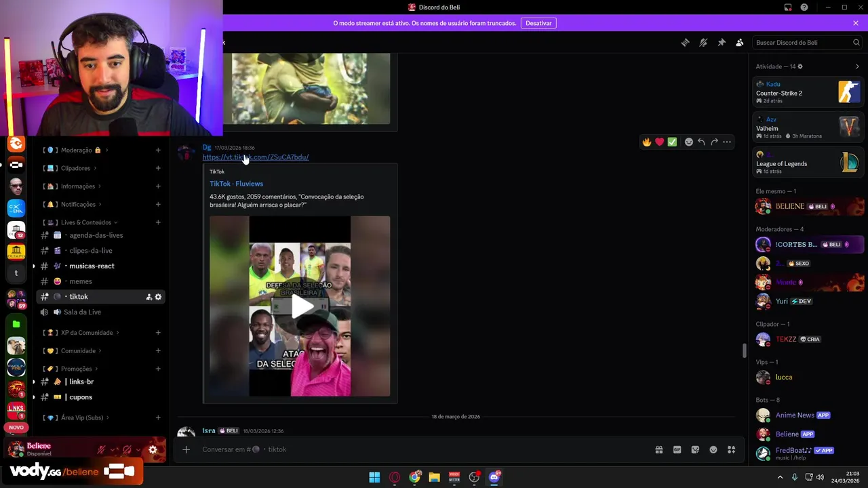
Task: Dismiss the purple streamer mode banner
Action: point(856,23)
